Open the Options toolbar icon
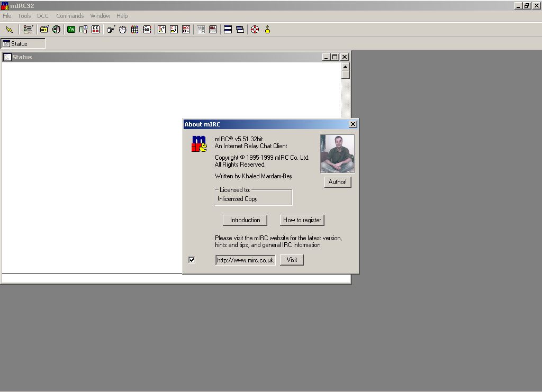 28,30
